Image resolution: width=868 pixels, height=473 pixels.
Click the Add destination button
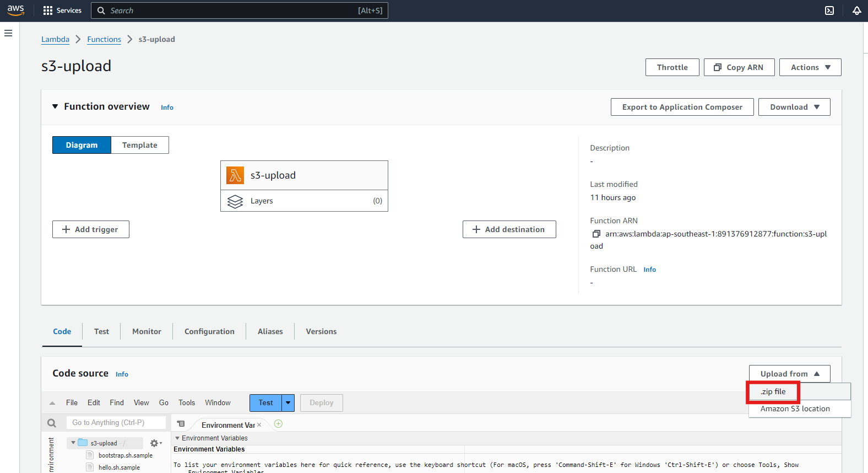(x=509, y=229)
